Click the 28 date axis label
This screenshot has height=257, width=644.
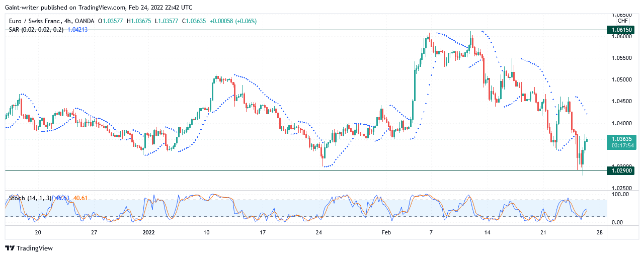600,232
